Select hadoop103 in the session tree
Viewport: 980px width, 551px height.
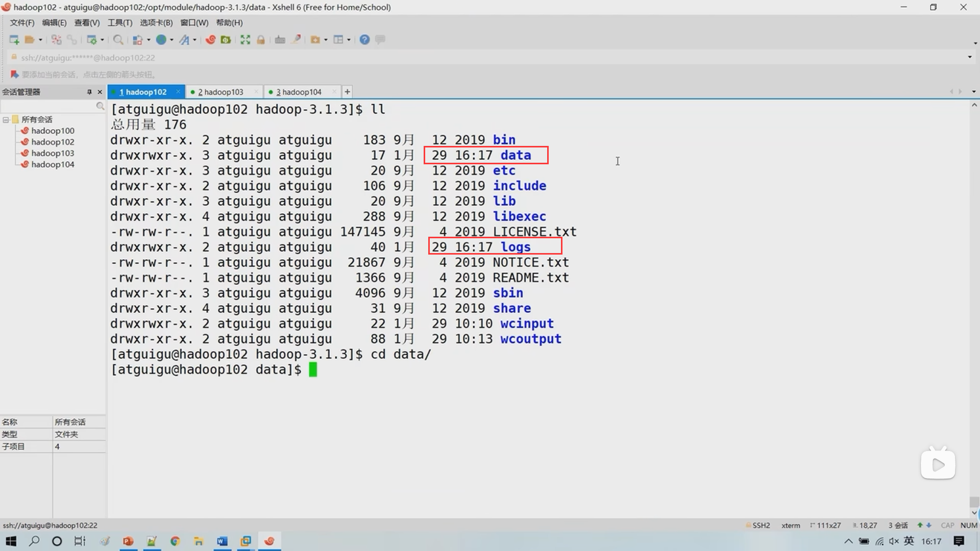(x=53, y=154)
